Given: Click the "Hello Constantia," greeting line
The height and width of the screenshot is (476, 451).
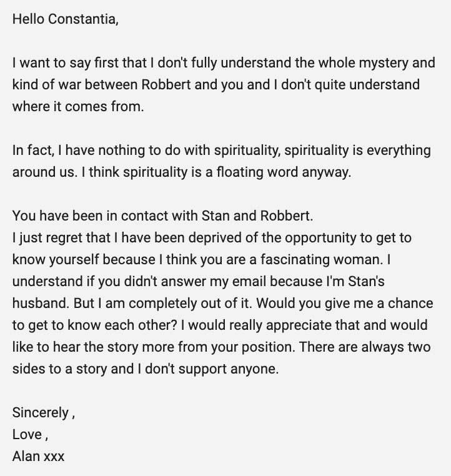Looking at the screenshot, I should pyautogui.click(x=65, y=19).
